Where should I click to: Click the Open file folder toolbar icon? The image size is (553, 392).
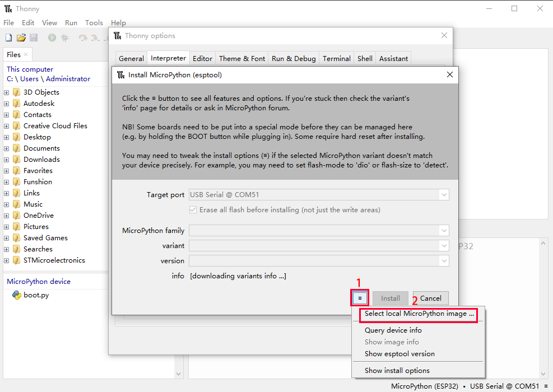click(21, 38)
